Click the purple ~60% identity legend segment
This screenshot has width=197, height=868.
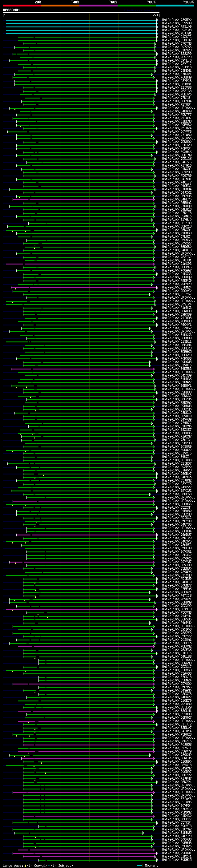pyautogui.click(x=99, y=6)
